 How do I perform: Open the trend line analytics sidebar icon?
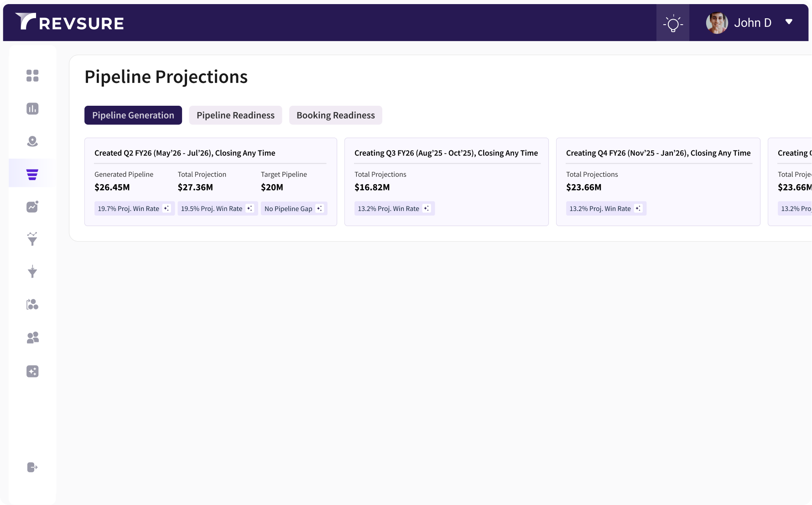click(32, 206)
